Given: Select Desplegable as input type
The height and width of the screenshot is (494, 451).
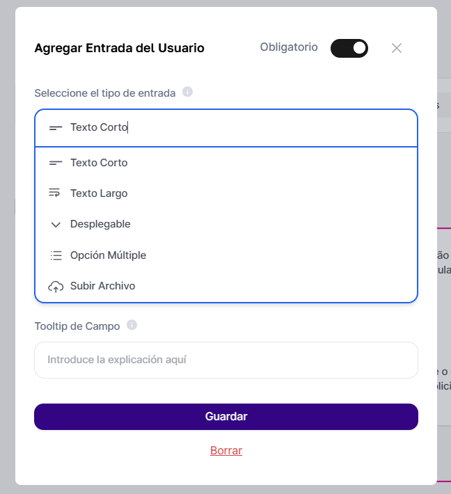Looking at the screenshot, I should click(x=226, y=224).
